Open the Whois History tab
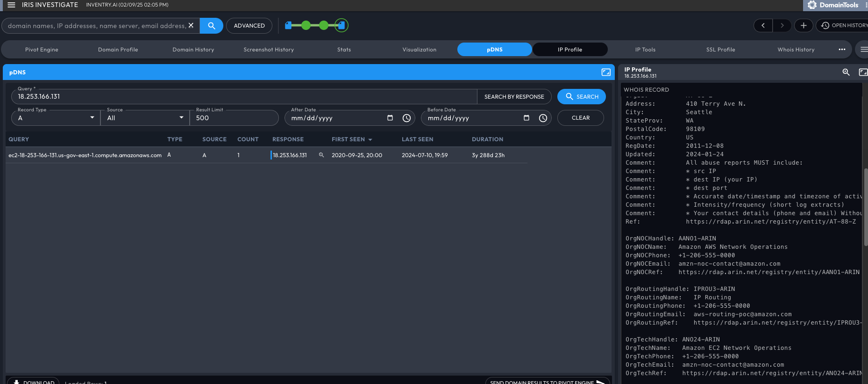 [796, 50]
